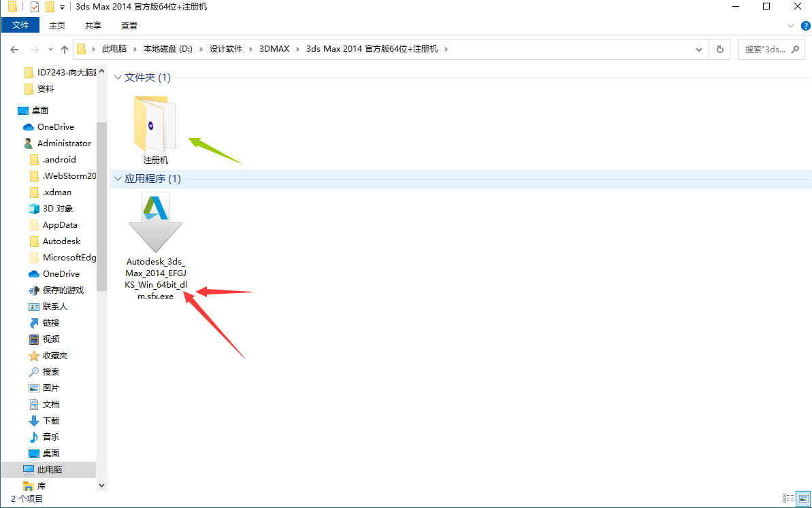This screenshot has width=812, height=508.
Task: Open 下载 in navigation pane
Action: coord(44,420)
